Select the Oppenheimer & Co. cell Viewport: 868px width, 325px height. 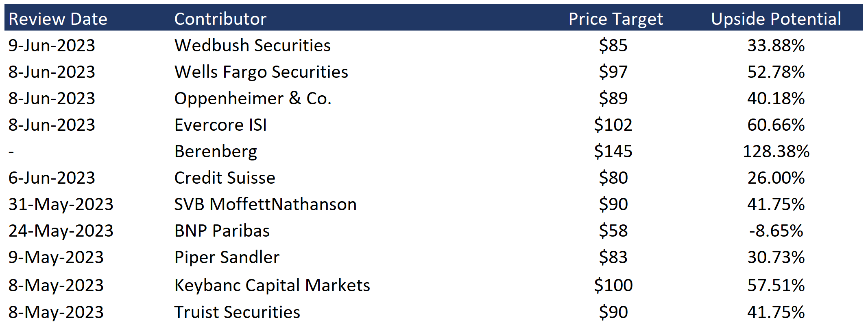coord(253,99)
